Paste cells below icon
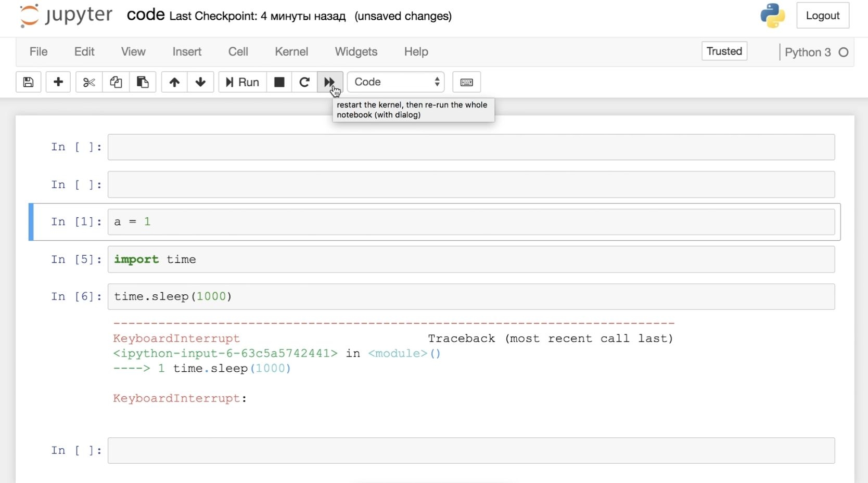Viewport: 868px width, 483px height. [143, 82]
